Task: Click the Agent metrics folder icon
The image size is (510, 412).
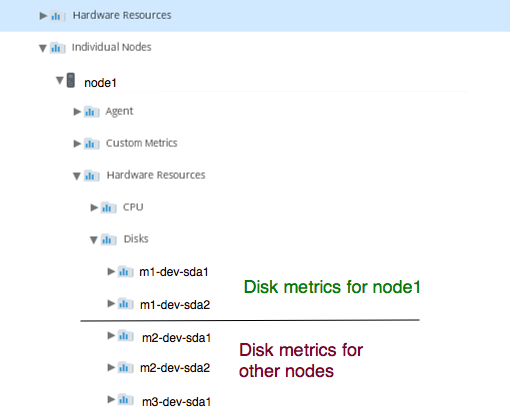Action: (91, 112)
